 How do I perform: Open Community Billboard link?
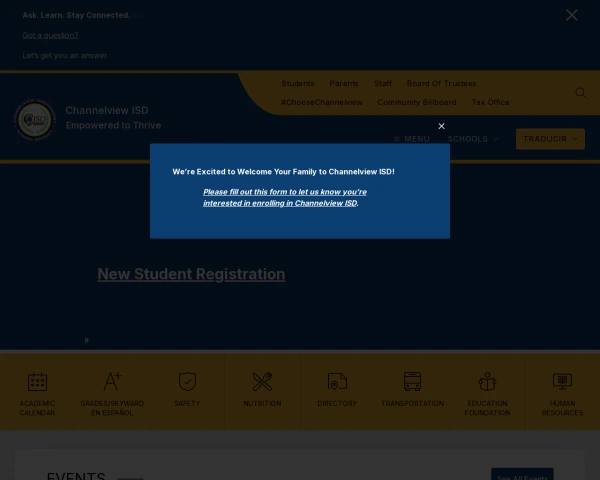point(417,102)
